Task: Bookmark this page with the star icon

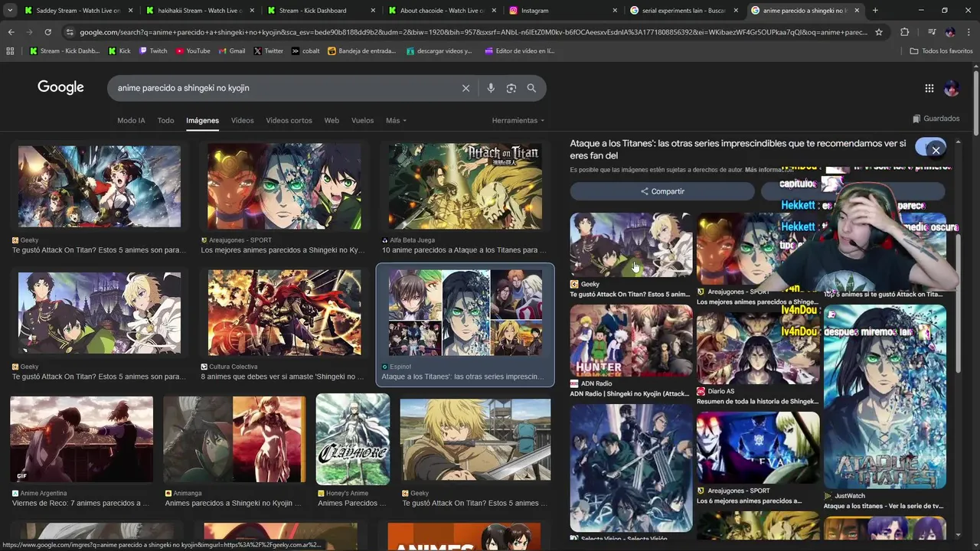Action: tap(879, 32)
